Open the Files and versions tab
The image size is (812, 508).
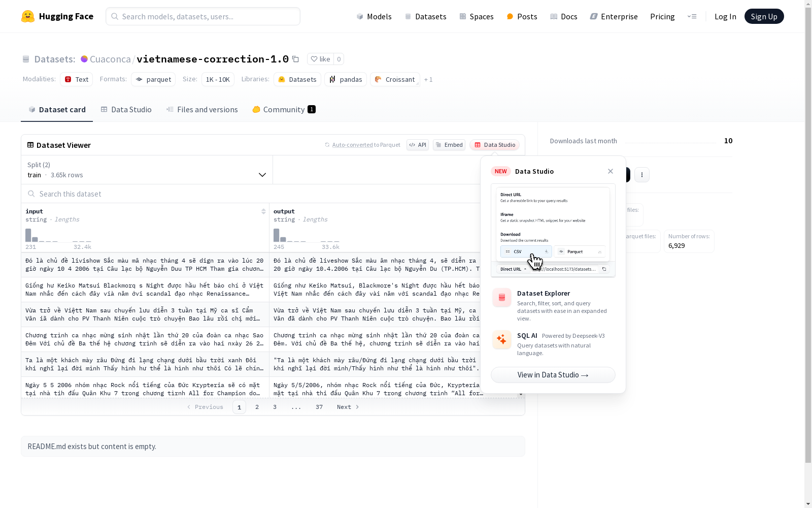click(202, 110)
